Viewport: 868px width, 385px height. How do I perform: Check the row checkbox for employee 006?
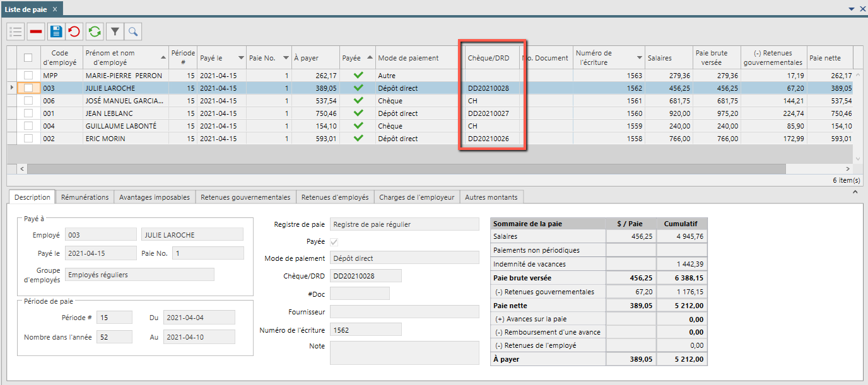pos(28,101)
